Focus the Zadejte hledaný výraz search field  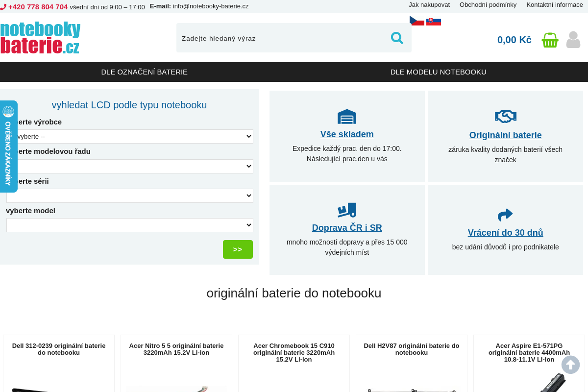pyautogui.click(x=282, y=38)
